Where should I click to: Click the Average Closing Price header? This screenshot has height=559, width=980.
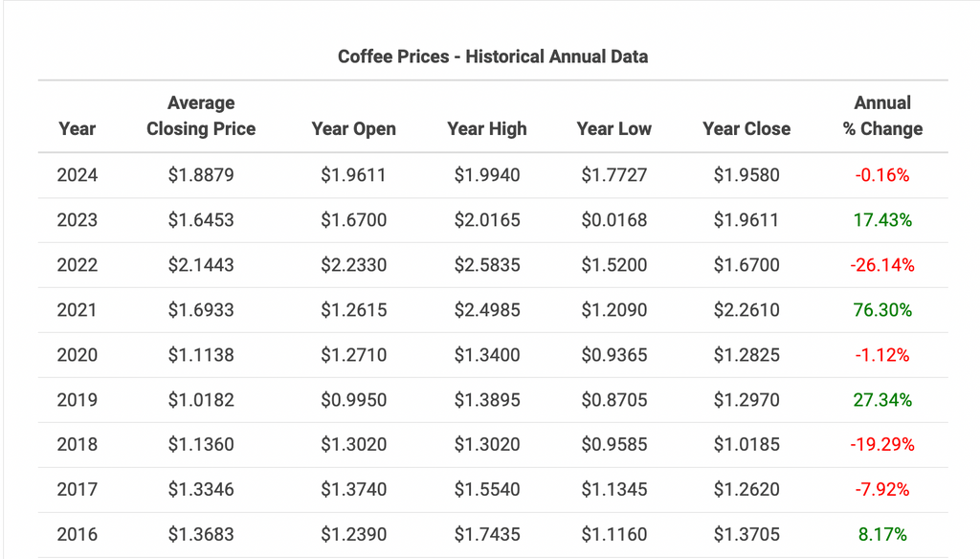[x=201, y=116]
